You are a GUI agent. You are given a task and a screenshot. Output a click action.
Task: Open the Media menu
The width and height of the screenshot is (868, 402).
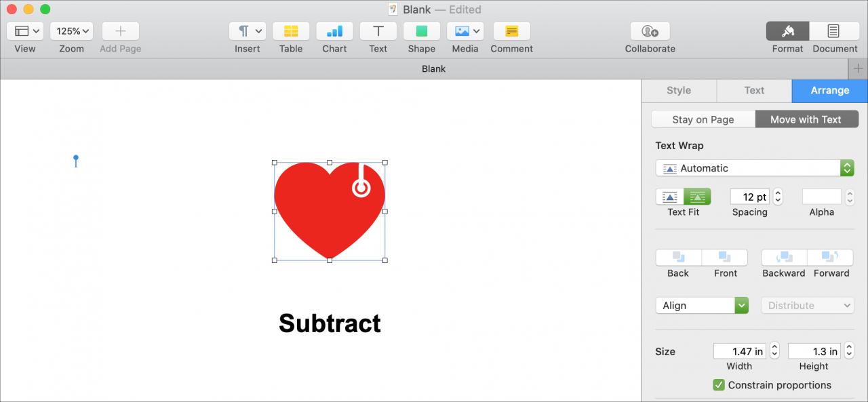pyautogui.click(x=465, y=31)
